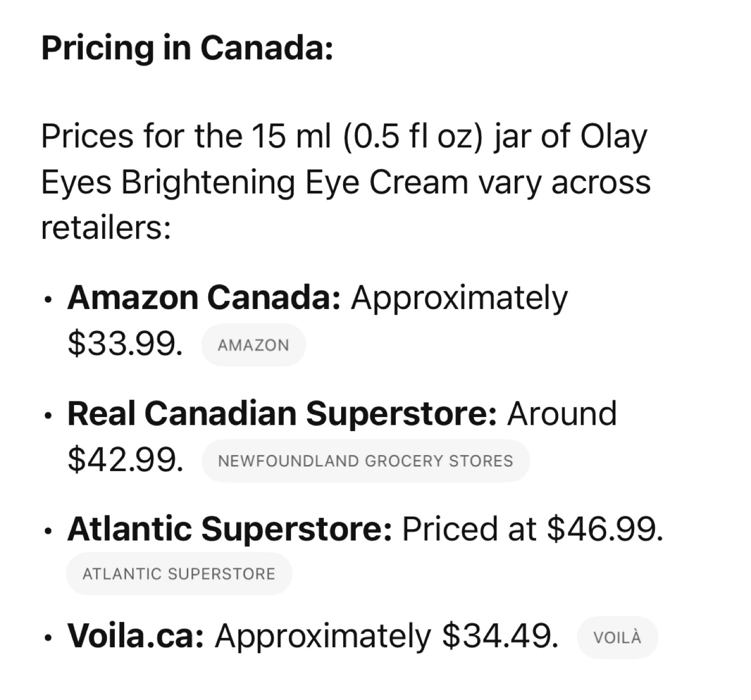
Task: Click the "Pricing in Canada:" heading
Action: point(187,48)
